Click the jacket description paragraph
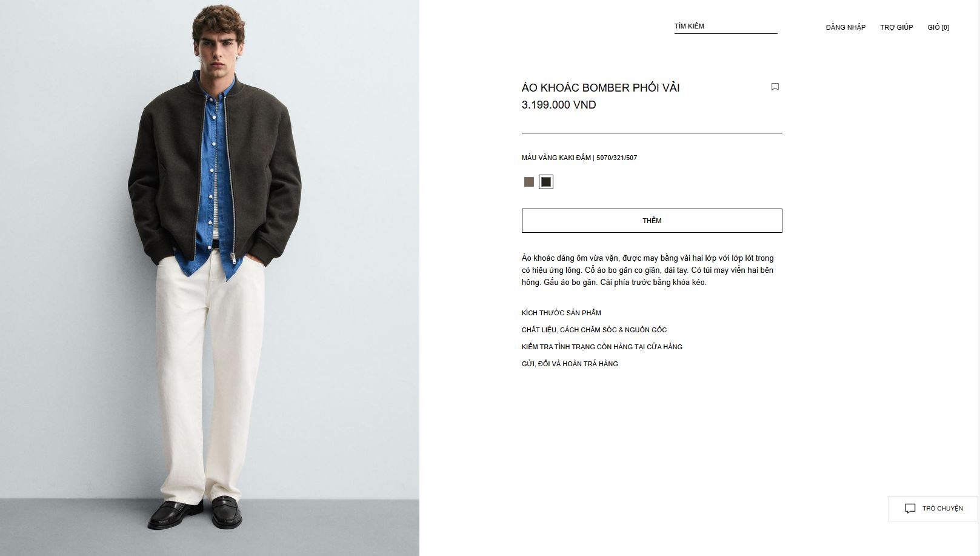This screenshot has width=980, height=556. tap(647, 270)
